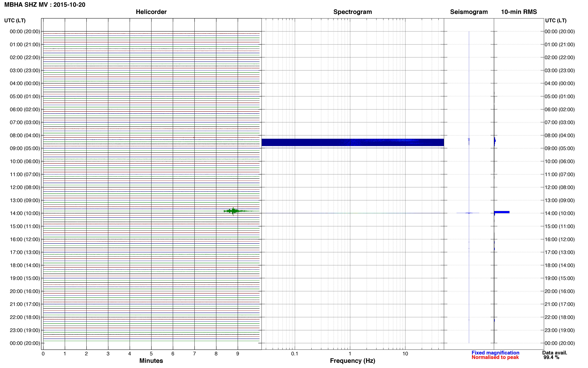Click the Fixed magnification legend text
This screenshot has width=588, height=368.
(x=495, y=353)
